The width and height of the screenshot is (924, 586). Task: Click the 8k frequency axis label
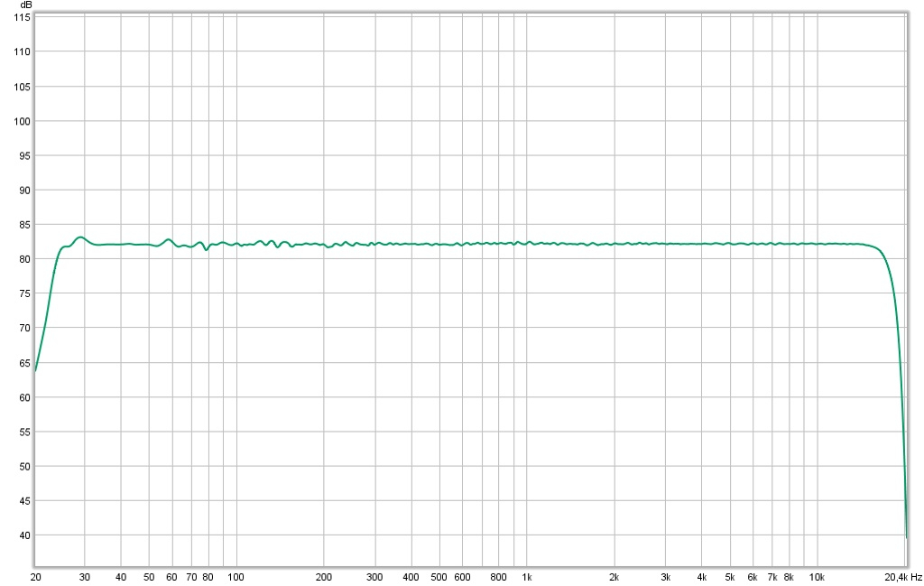[x=789, y=577]
